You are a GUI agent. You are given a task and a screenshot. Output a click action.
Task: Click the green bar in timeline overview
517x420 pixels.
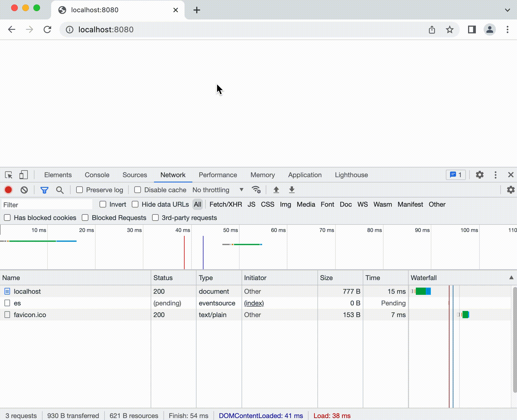(33, 241)
